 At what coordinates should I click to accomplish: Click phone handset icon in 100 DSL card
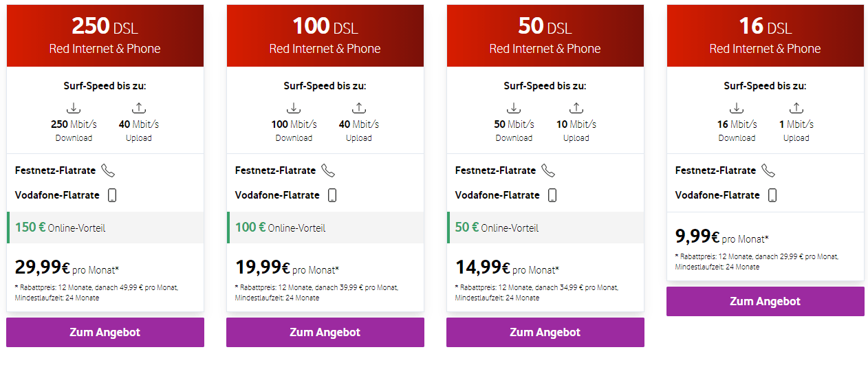pyautogui.click(x=328, y=170)
